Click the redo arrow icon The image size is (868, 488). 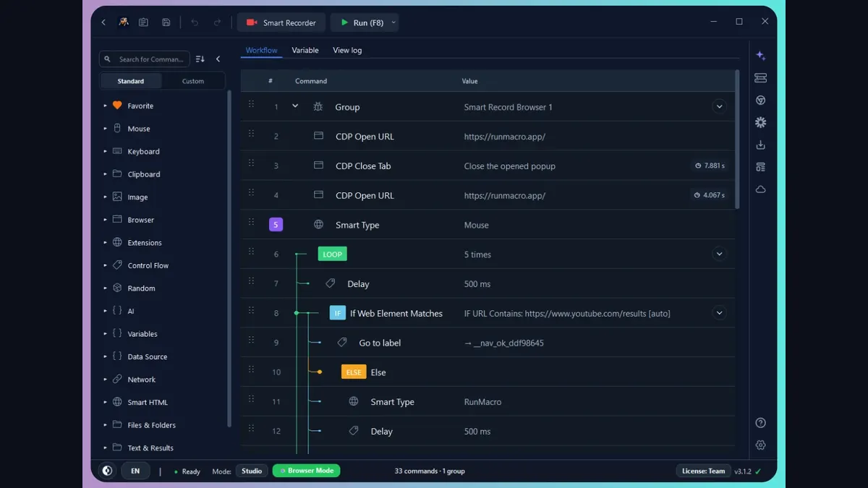tap(217, 22)
